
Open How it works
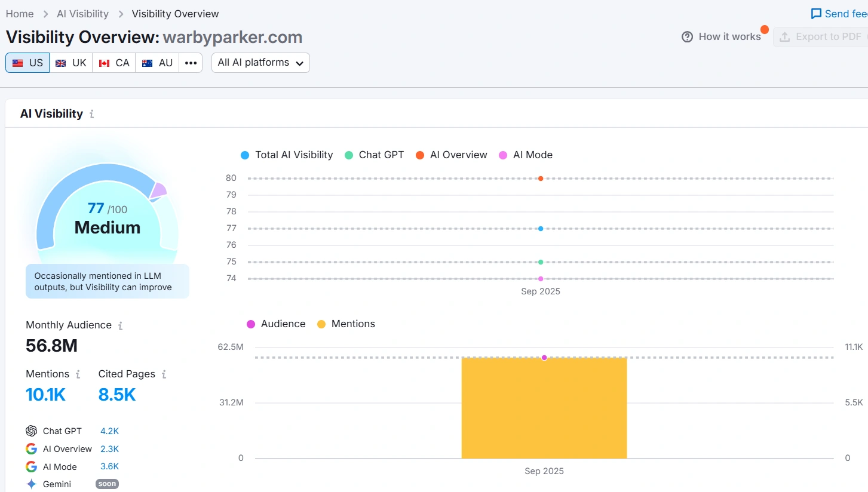click(x=722, y=37)
